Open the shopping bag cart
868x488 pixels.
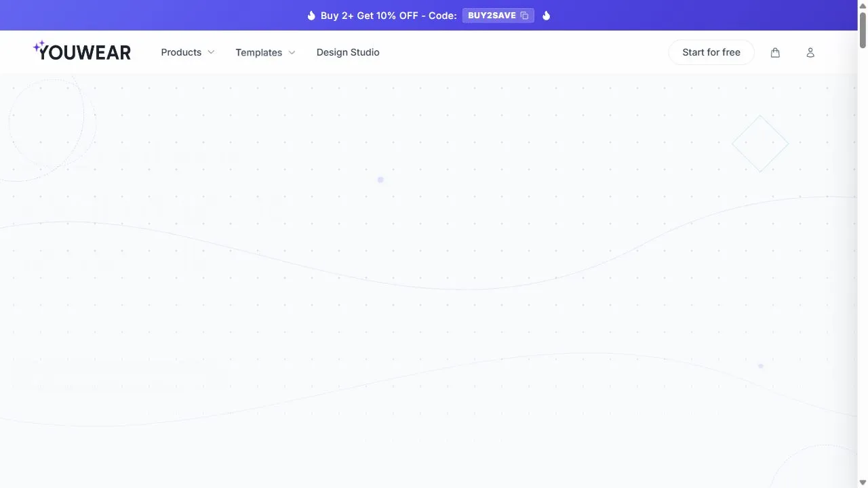pyautogui.click(x=775, y=52)
